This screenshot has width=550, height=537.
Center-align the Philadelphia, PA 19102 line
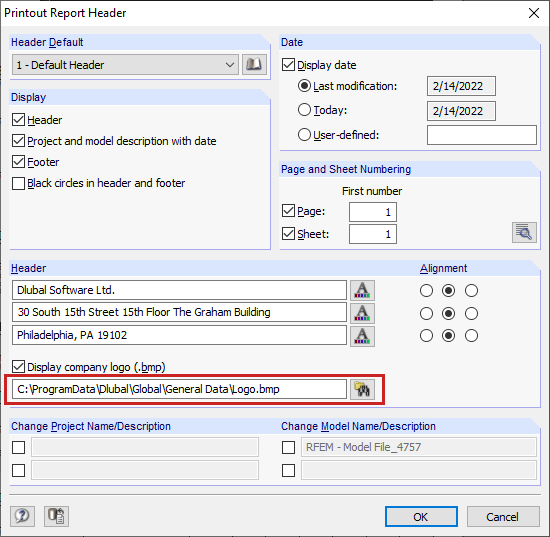click(x=449, y=336)
